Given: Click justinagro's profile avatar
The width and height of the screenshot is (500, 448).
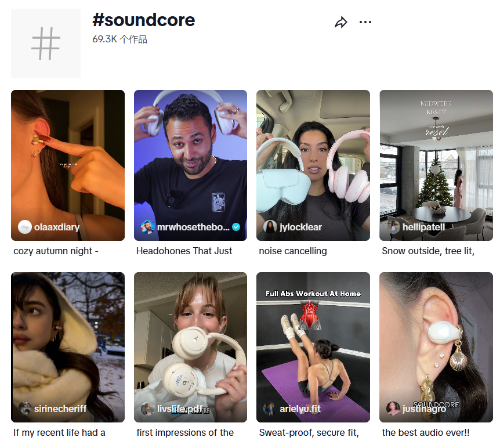Looking at the screenshot, I should tap(393, 409).
